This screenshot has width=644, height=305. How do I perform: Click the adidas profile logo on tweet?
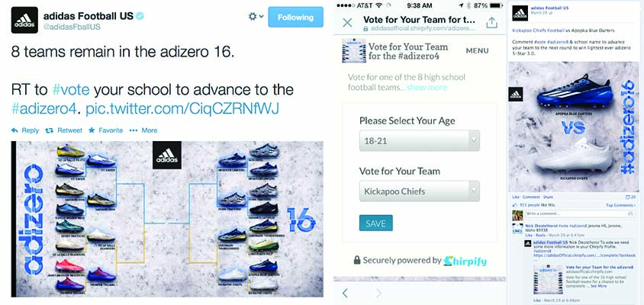24,20
